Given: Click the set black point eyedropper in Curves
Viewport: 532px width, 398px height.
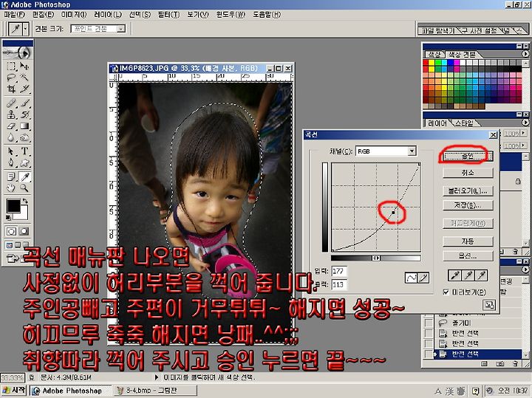Looking at the screenshot, I should click(454, 275).
